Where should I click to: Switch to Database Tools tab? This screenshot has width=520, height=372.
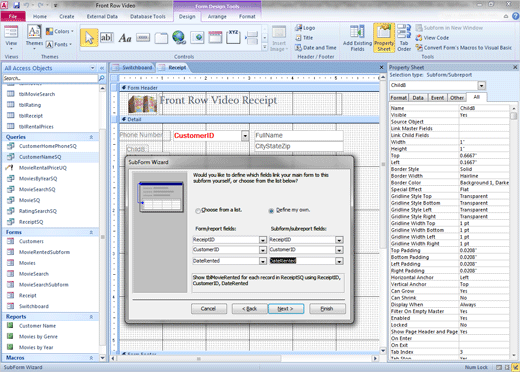(x=148, y=16)
